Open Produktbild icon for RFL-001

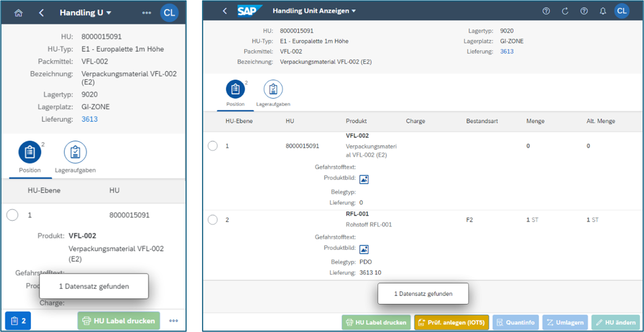click(x=364, y=249)
